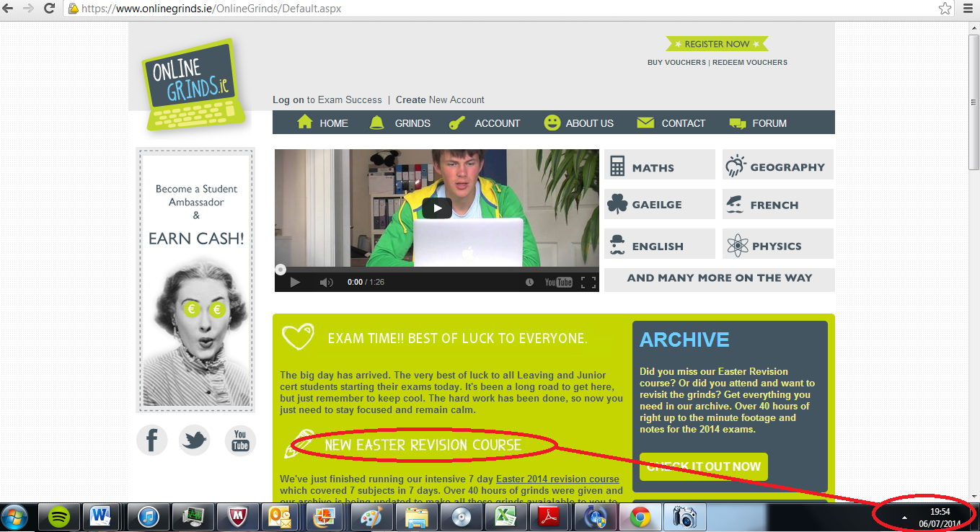This screenshot has height=532, width=980.
Task: Go to the Grinds menu item
Action: pos(400,123)
